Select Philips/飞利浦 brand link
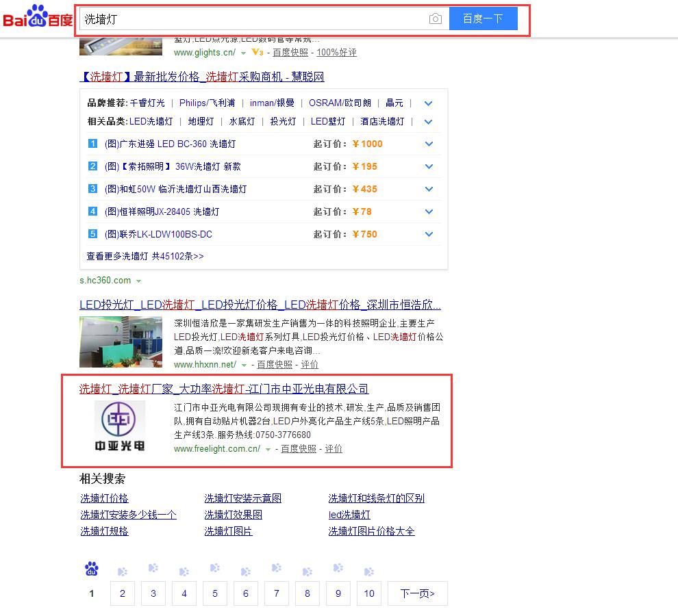The image size is (678, 616). [x=207, y=103]
